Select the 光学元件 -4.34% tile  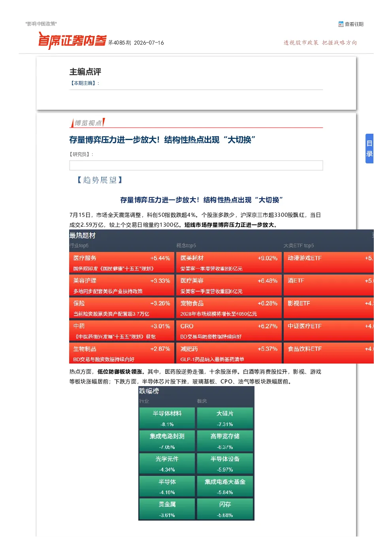(167, 464)
